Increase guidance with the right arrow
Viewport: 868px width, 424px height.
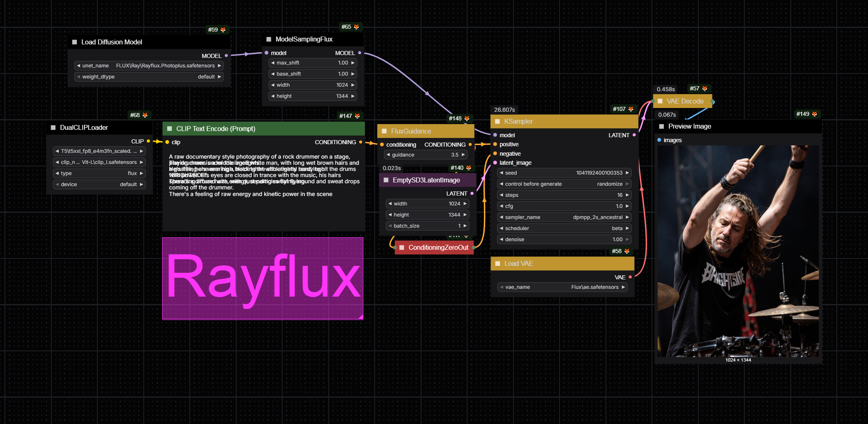(463, 154)
